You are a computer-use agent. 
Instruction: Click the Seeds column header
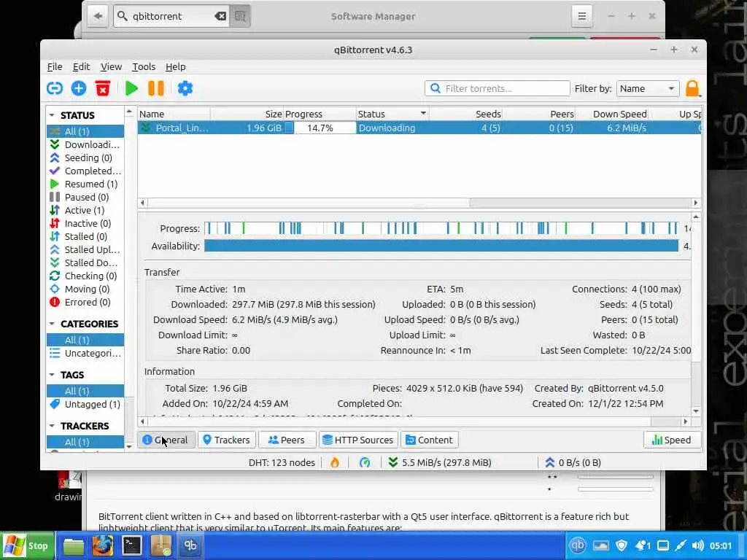[x=466, y=114]
